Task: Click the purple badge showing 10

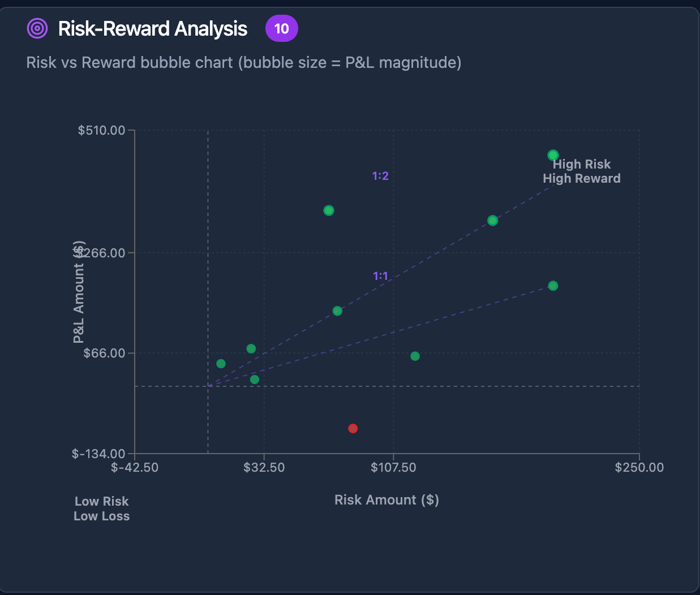Action: (282, 28)
